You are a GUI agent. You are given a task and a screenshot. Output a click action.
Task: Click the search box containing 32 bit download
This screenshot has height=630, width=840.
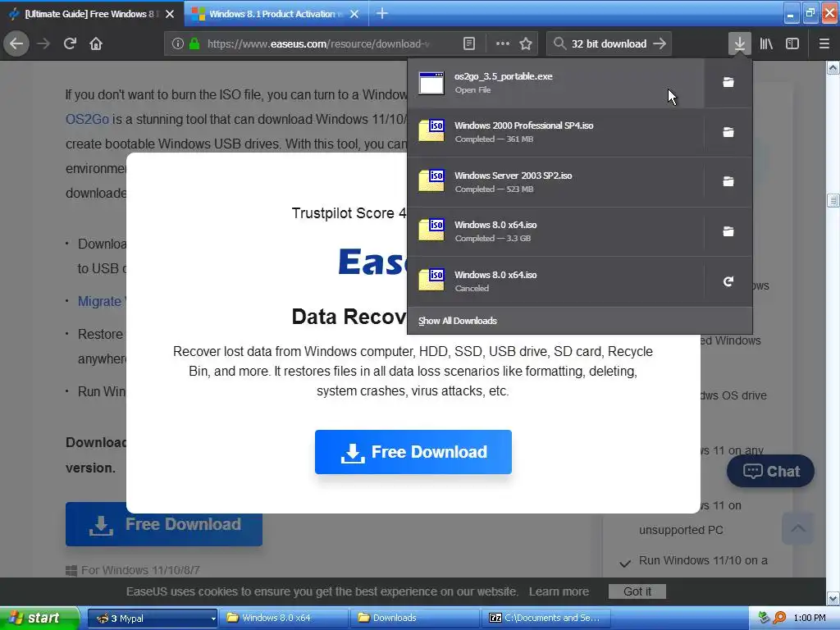pos(609,43)
